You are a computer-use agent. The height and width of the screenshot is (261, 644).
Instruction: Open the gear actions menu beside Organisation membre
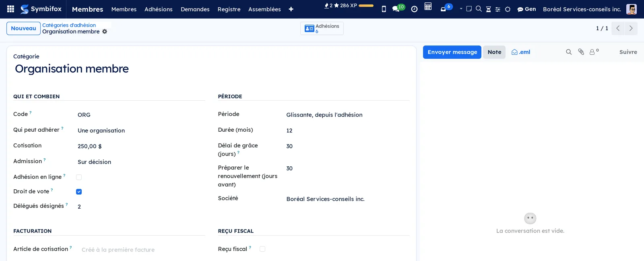coord(105,31)
